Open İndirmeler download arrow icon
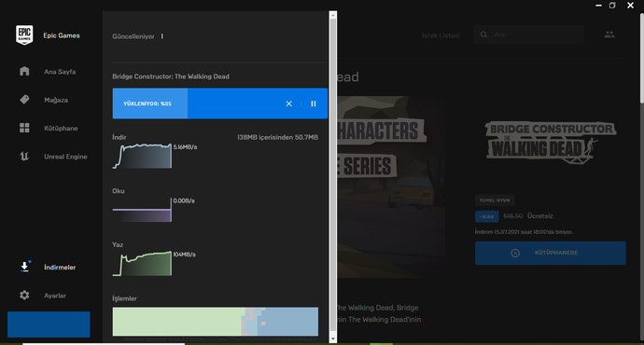The width and height of the screenshot is (644, 345). point(24,267)
